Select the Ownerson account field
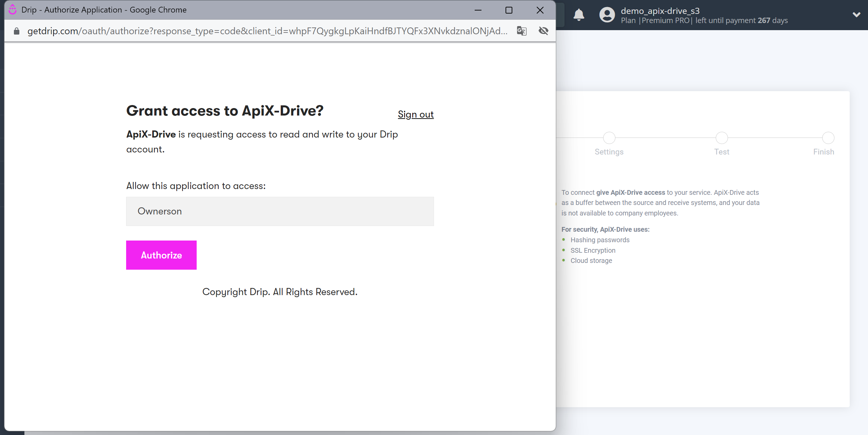This screenshot has width=868, height=435. click(x=280, y=211)
